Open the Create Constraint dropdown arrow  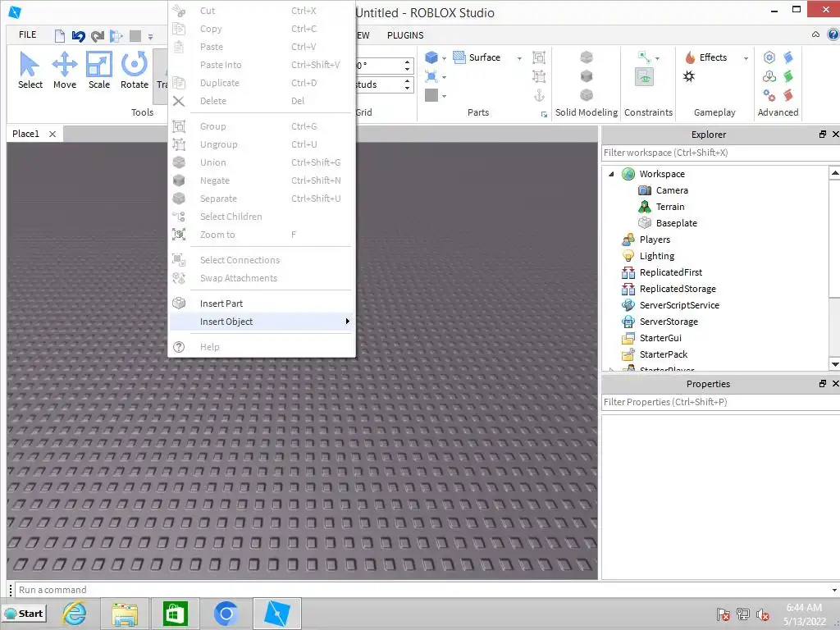click(657, 58)
